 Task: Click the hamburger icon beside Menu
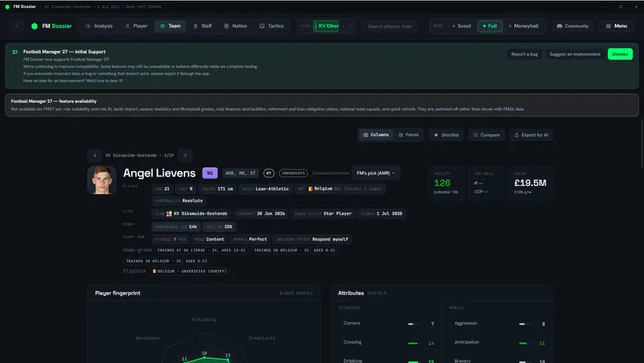(x=608, y=26)
